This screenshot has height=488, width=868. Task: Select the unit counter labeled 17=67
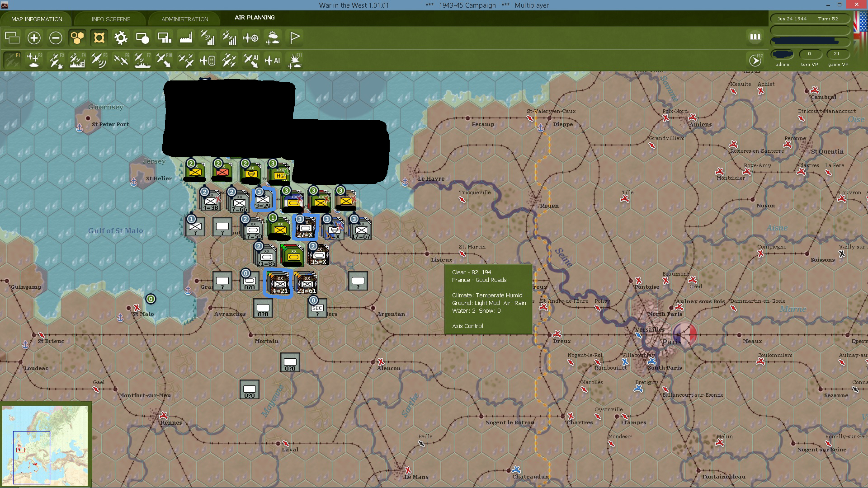pos(360,228)
